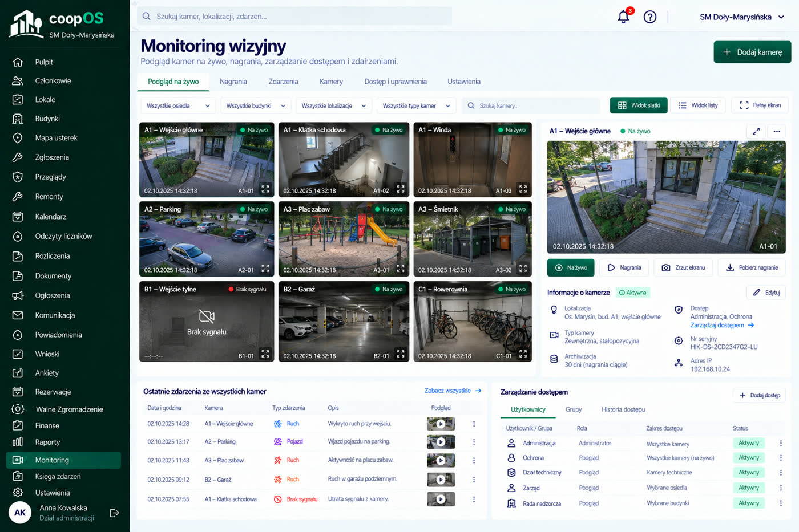Click Pobierz nagranie button
799x532 pixels.
coord(752,267)
